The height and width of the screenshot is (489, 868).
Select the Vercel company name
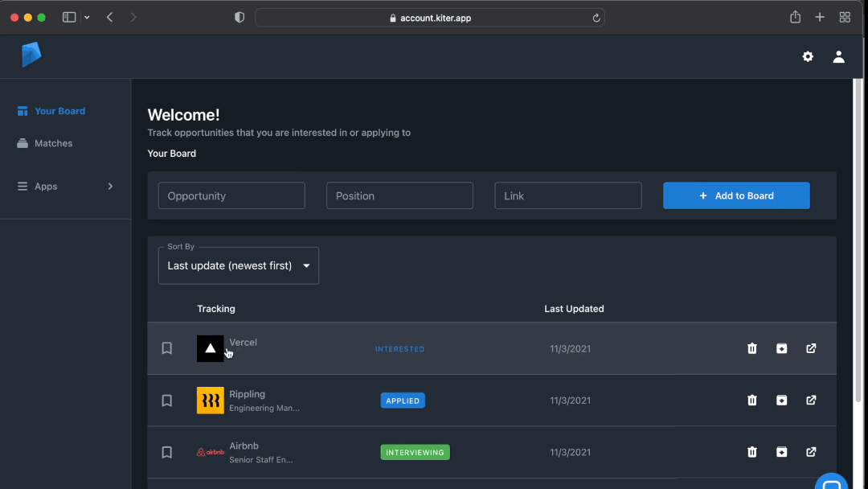click(x=243, y=343)
